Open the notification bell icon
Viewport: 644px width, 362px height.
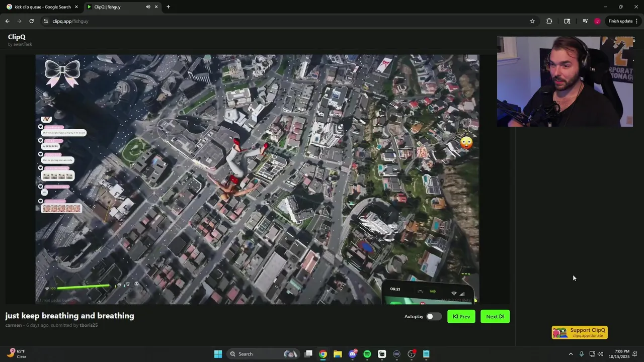(635, 354)
